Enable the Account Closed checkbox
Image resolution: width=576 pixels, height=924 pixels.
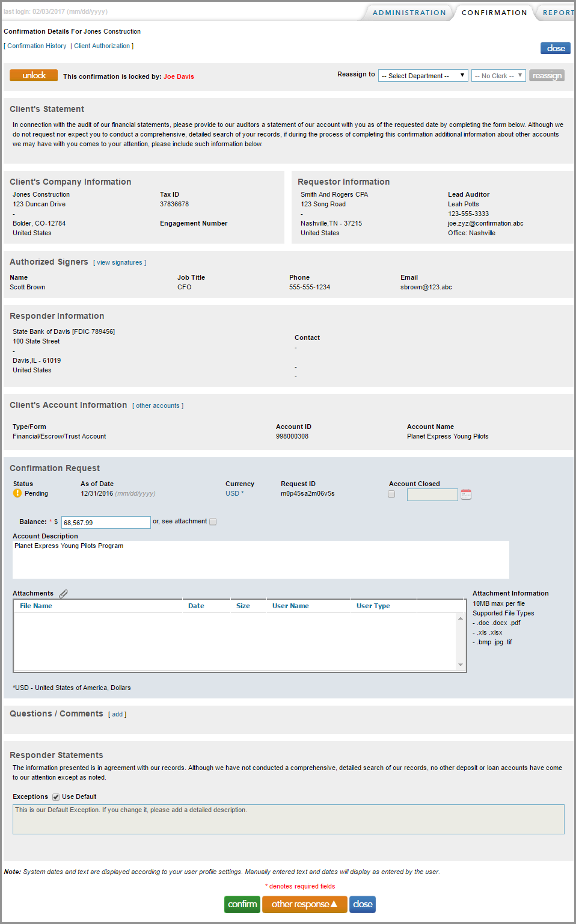click(x=391, y=493)
